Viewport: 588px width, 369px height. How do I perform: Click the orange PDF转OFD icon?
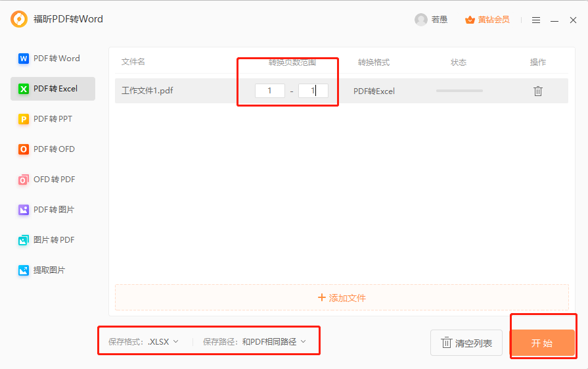point(24,149)
